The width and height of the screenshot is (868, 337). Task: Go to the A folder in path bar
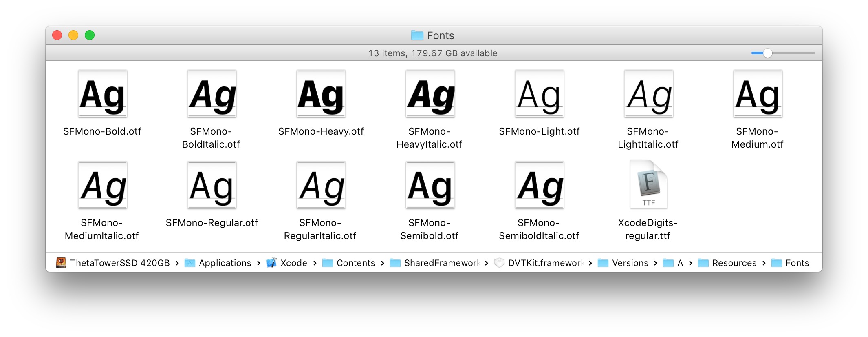tap(673, 263)
